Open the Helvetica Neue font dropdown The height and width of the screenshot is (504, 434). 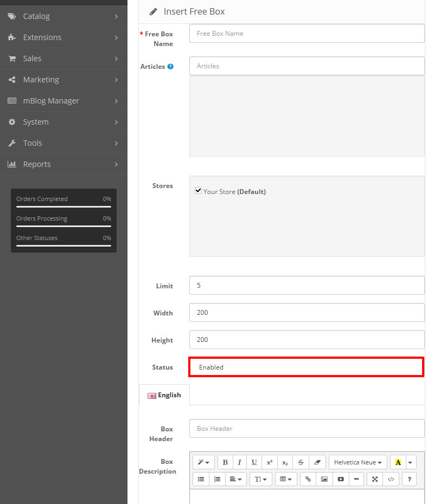(358, 462)
